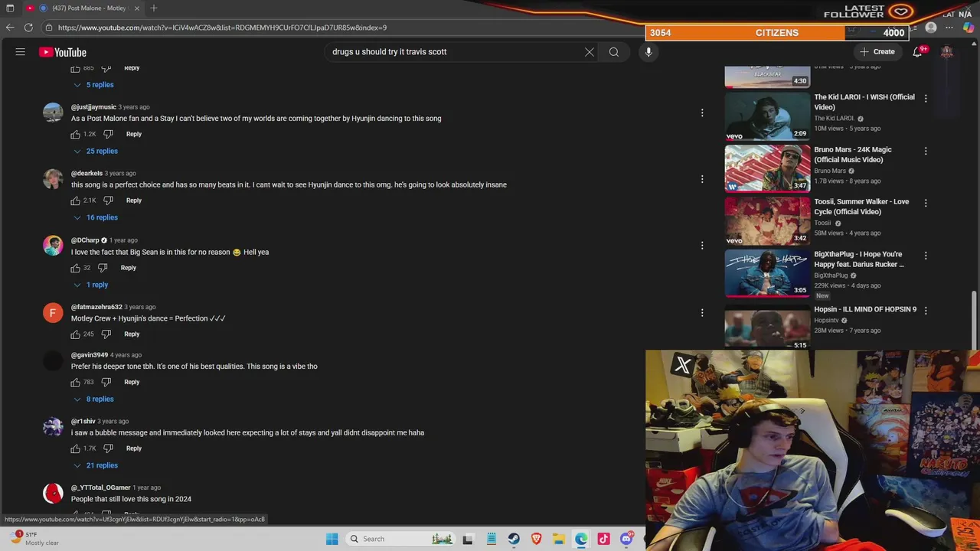Open the options menu for the @justjjaymusic comment

(x=702, y=113)
